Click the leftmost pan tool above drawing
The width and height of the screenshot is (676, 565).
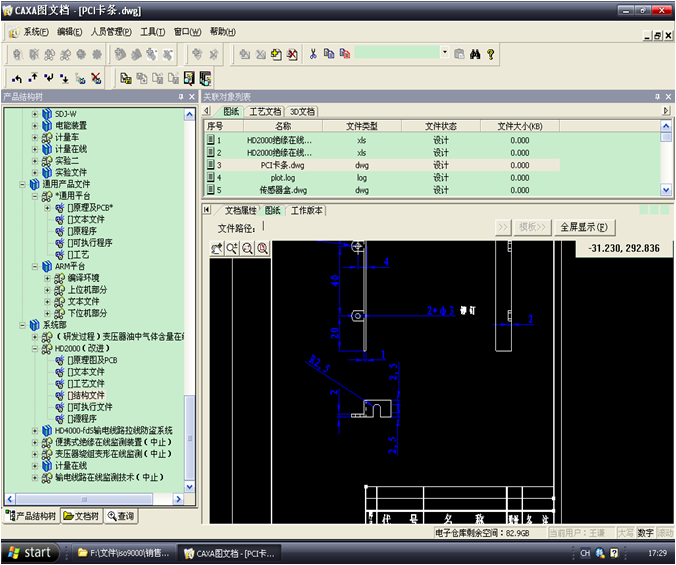click(216, 248)
